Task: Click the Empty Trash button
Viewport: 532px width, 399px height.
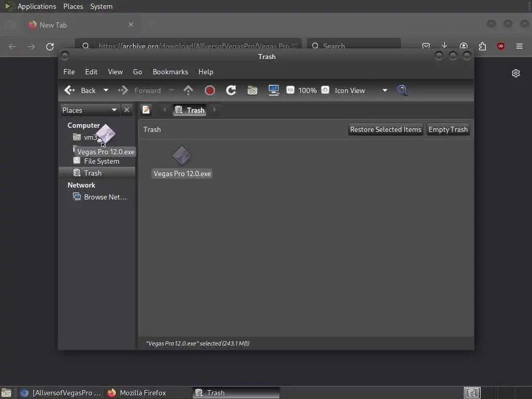Action: click(448, 129)
